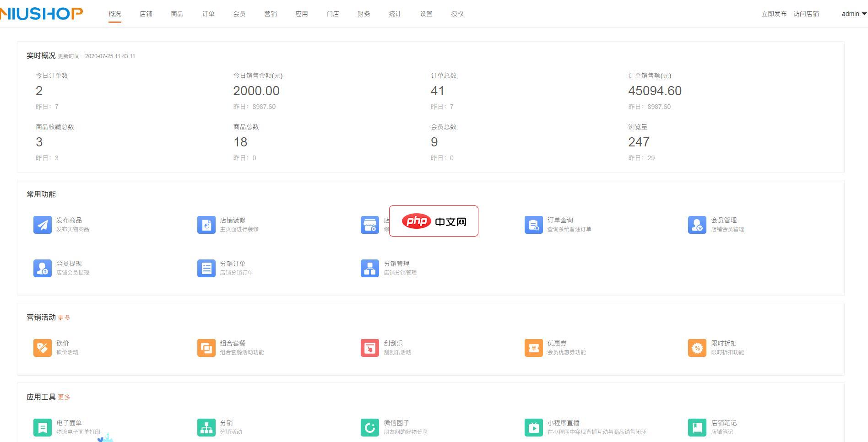Open the 店铺装修 icon
868x442 pixels.
click(206, 225)
